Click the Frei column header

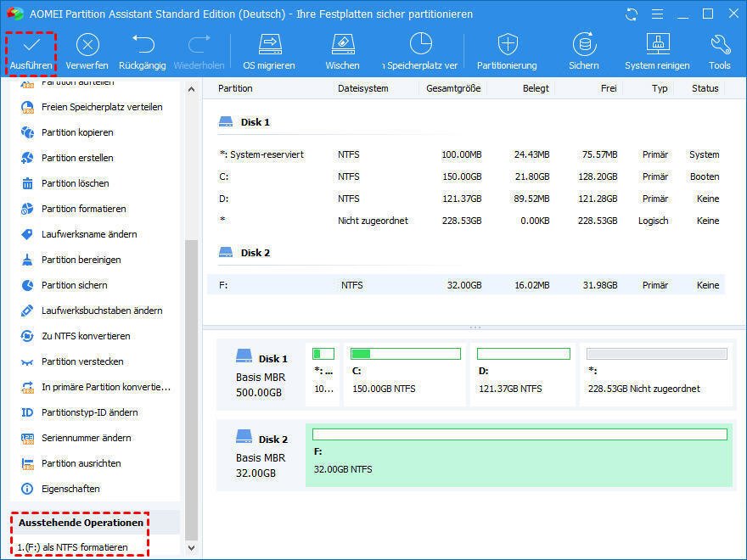[x=609, y=88]
